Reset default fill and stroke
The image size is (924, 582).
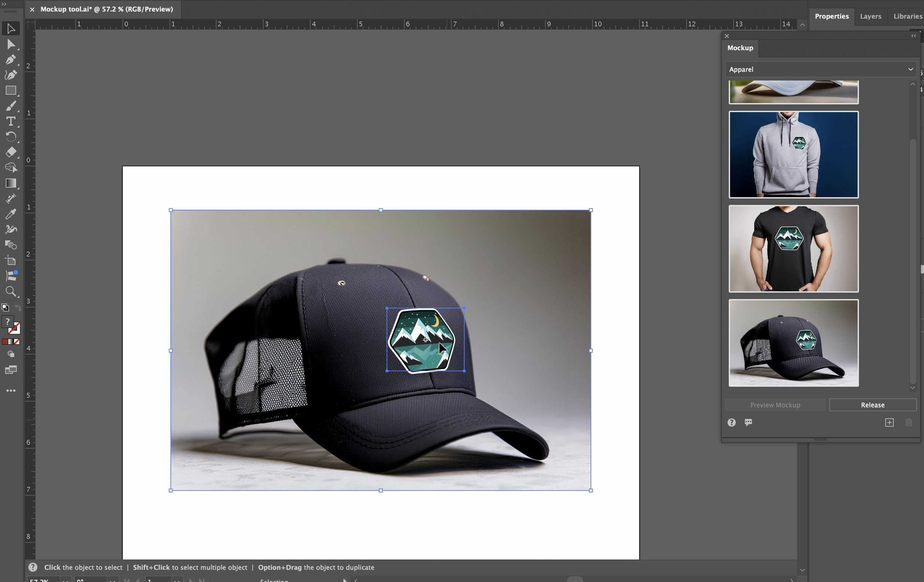click(5, 308)
